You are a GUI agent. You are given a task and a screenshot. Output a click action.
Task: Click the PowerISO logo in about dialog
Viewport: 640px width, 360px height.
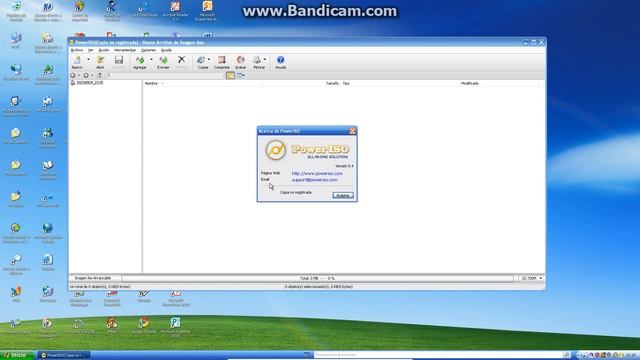pyautogui.click(x=276, y=150)
